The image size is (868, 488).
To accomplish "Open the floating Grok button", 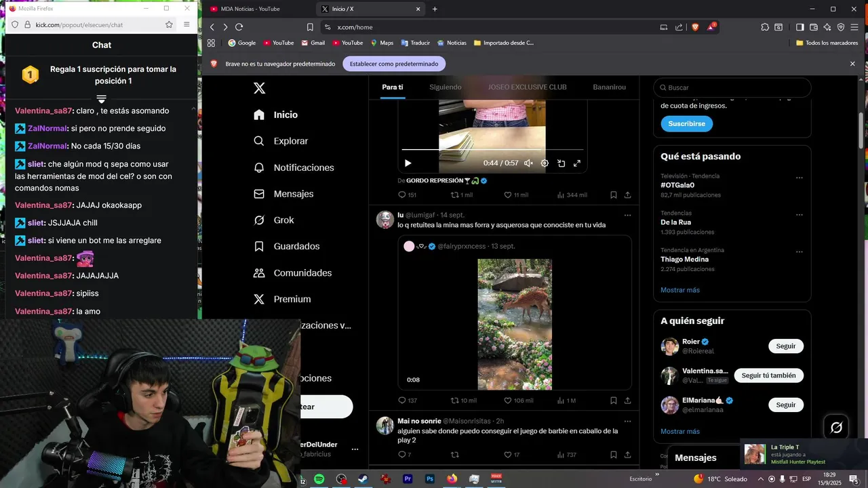I will [x=836, y=427].
